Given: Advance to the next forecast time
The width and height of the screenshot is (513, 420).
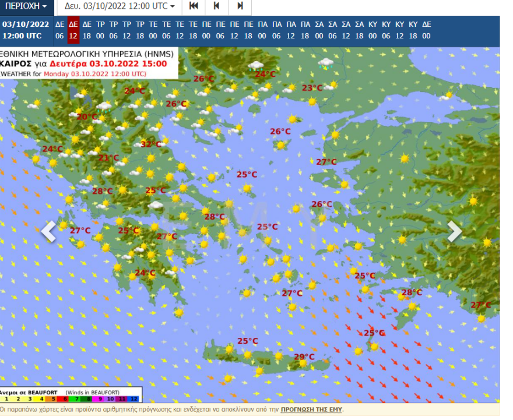Looking at the screenshot, I should [240, 6].
